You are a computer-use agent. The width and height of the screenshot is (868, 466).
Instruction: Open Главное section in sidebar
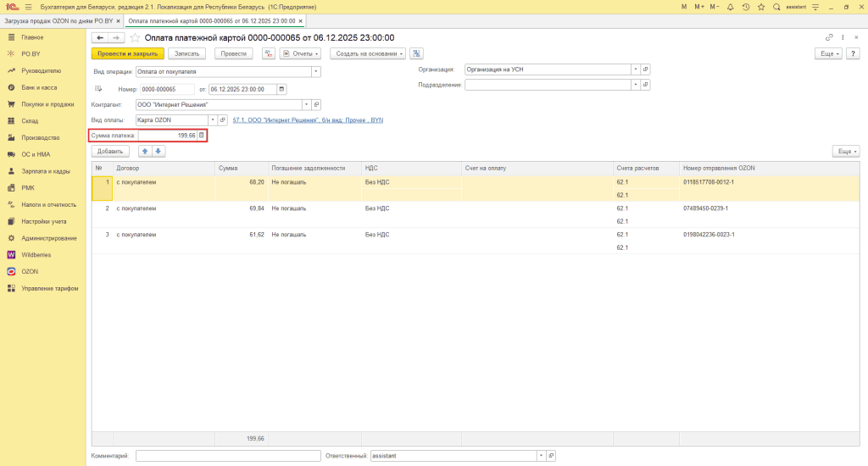(x=32, y=37)
